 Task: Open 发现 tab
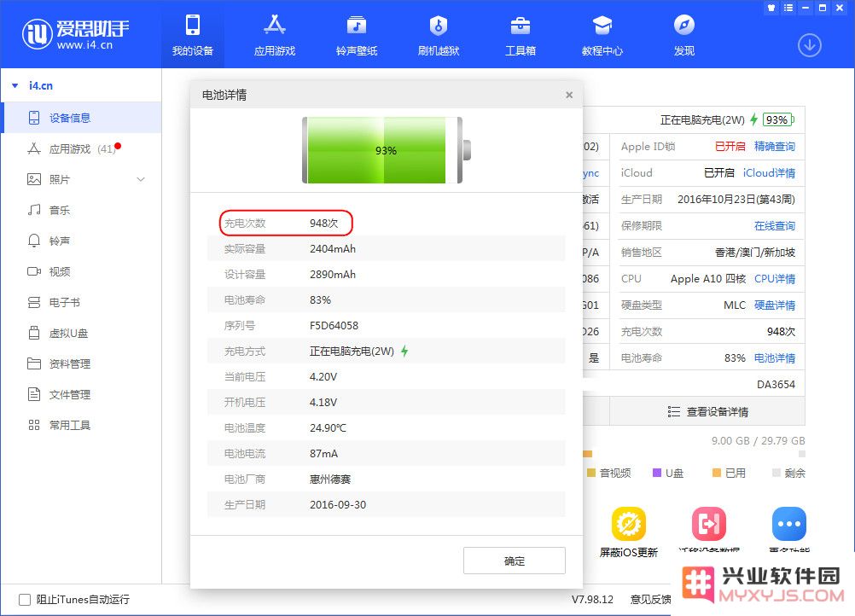[683, 35]
